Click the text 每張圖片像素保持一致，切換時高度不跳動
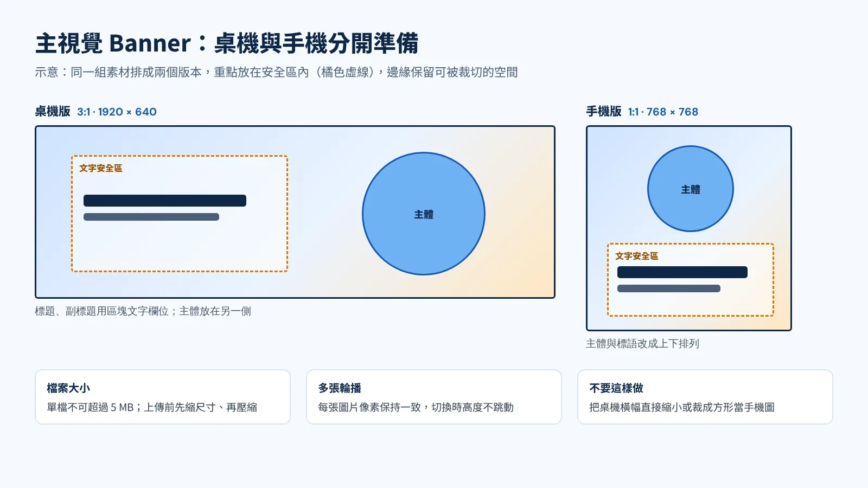 click(x=416, y=407)
